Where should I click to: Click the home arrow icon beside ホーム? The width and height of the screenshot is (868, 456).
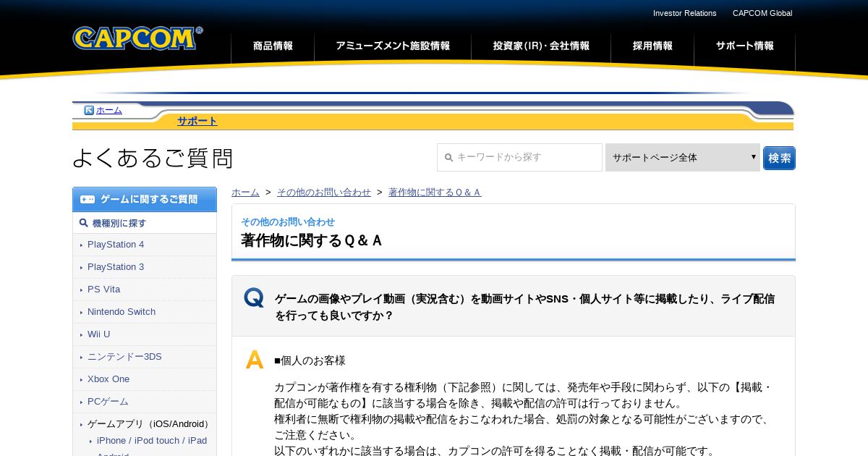tap(89, 110)
